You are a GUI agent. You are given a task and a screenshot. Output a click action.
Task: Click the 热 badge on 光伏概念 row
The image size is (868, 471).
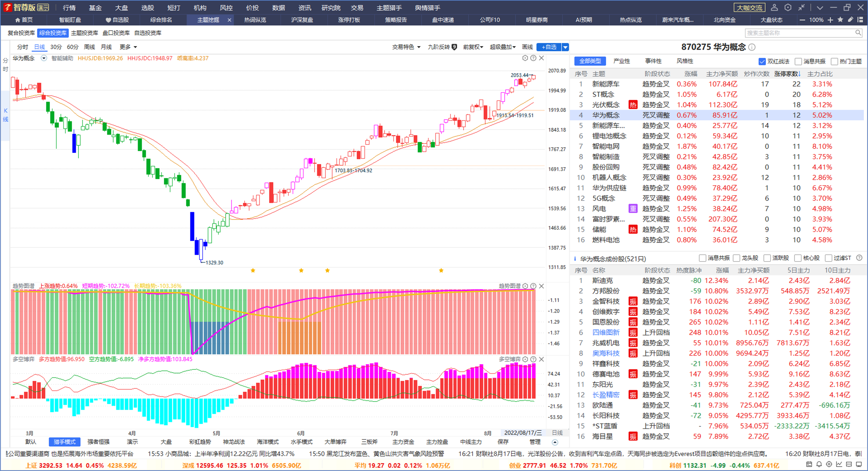coord(633,105)
